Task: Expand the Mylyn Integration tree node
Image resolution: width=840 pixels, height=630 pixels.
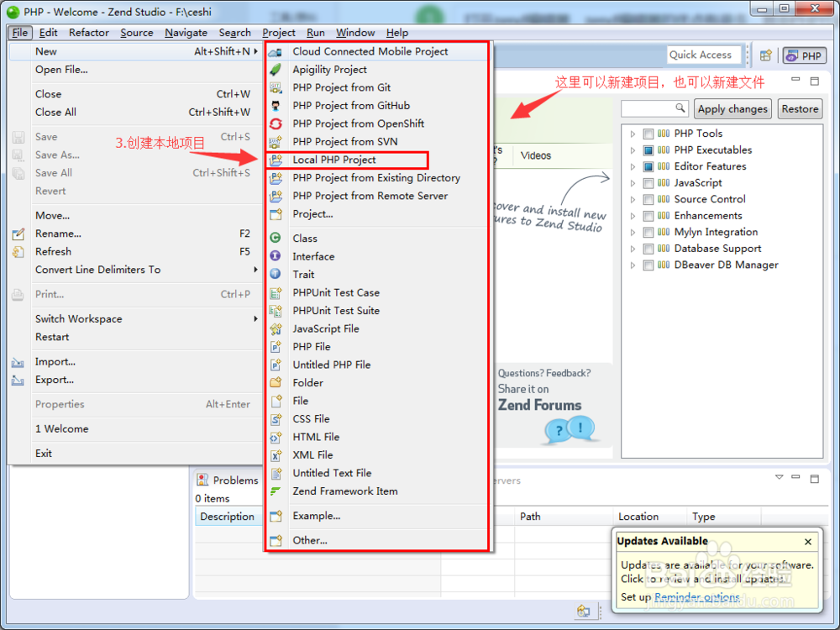Action: pyautogui.click(x=633, y=233)
